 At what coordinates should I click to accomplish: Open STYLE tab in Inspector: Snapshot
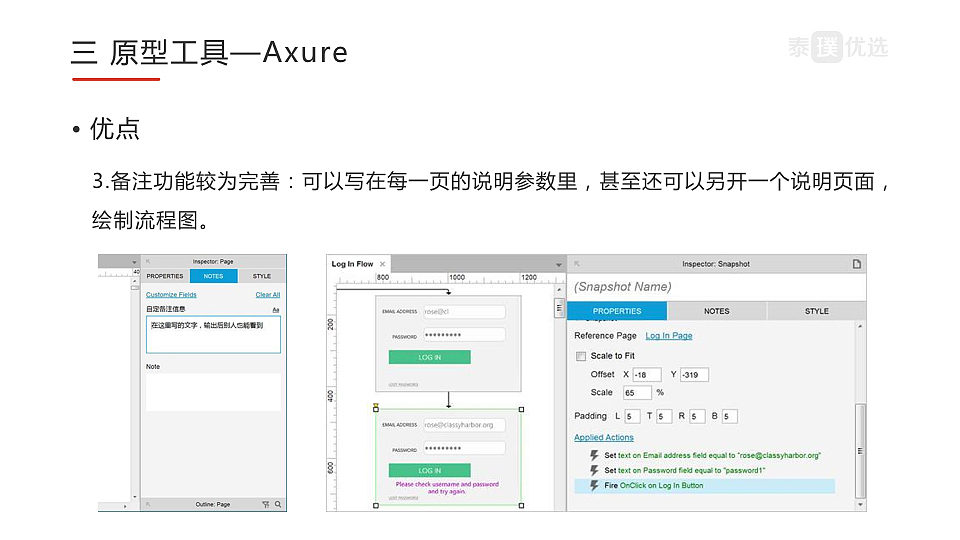[817, 311]
